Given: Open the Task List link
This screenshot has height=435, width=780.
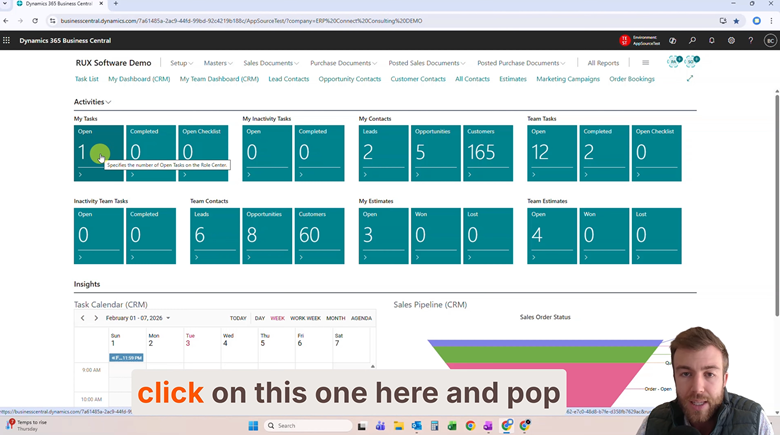Looking at the screenshot, I should tap(87, 79).
